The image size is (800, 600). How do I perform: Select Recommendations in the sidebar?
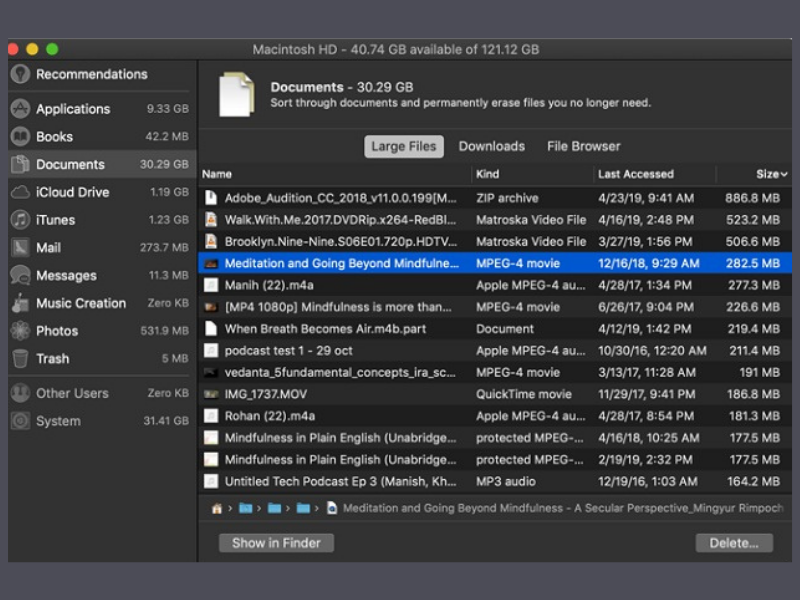[x=92, y=74]
